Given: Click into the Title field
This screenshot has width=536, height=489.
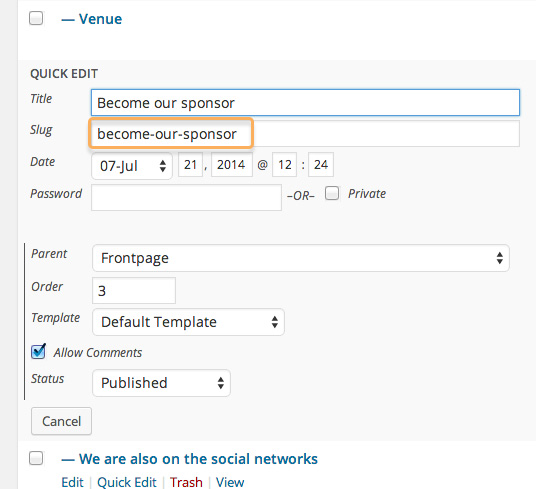Looking at the screenshot, I should tap(305, 103).
